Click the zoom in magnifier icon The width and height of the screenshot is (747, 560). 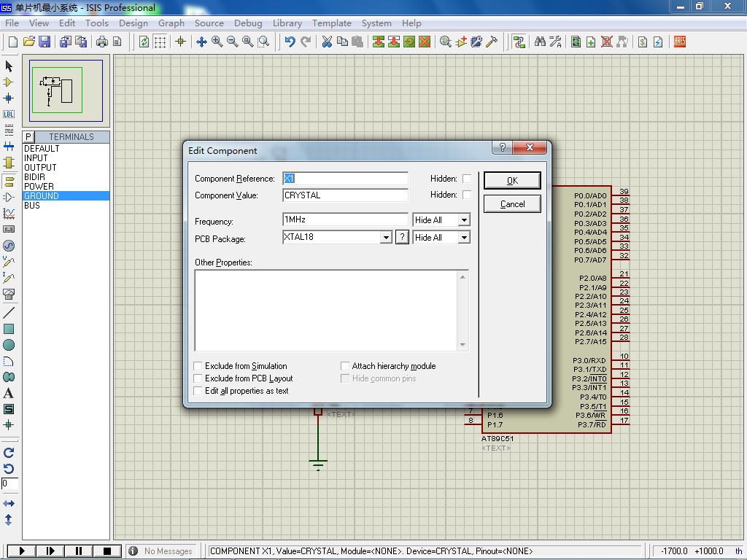[x=217, y=42]
